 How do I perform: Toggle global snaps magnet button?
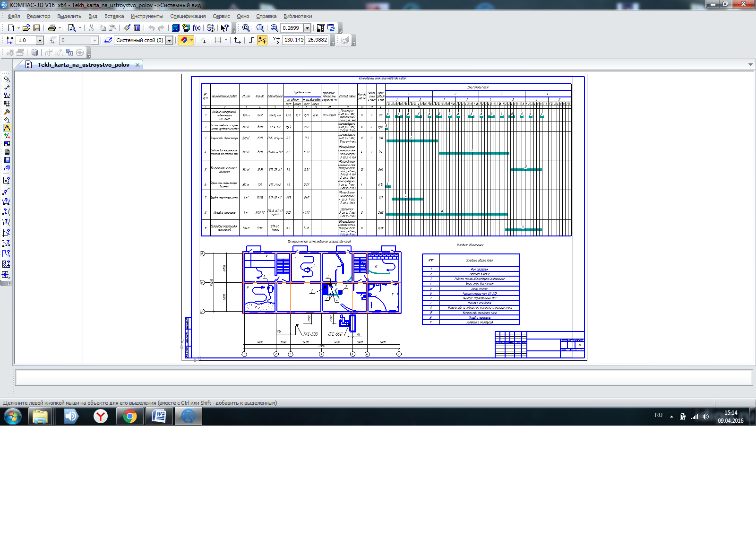(184, 40)
